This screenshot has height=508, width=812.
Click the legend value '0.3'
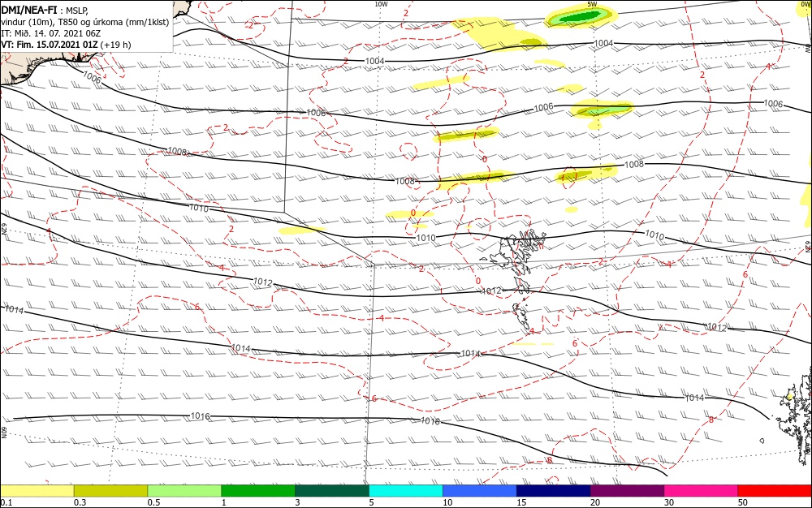80,502
